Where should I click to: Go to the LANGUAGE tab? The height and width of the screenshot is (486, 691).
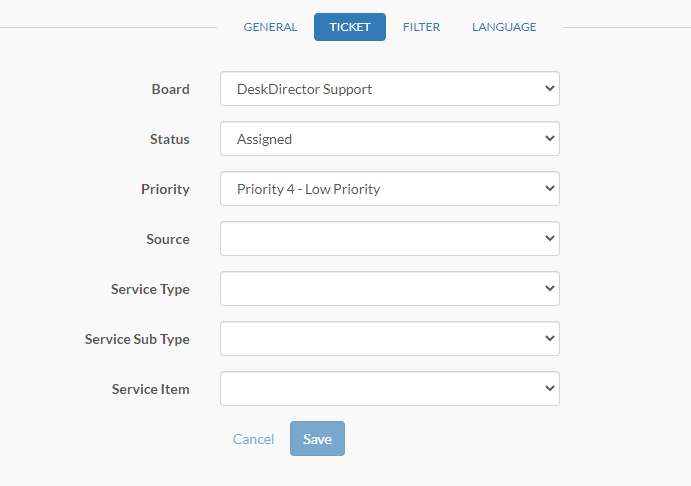(504, 27)
